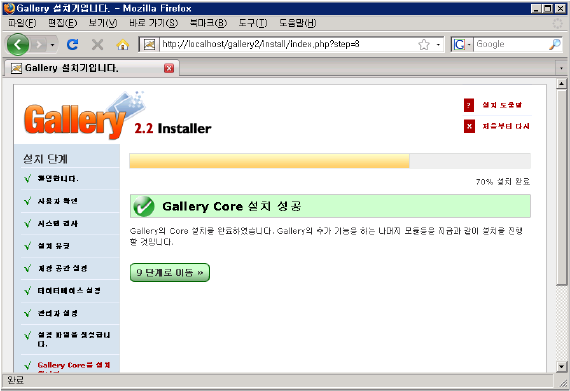Bookmark this page with the star icon
The image size is (570, 391).
(424, 45)
